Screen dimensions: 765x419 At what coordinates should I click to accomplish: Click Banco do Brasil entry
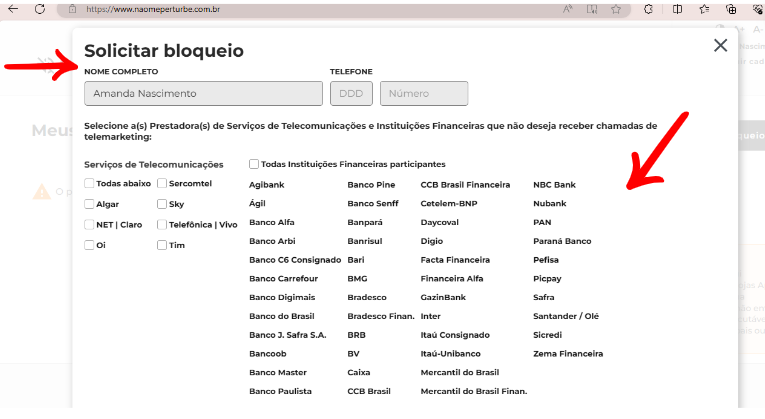[x=282, y=316]
